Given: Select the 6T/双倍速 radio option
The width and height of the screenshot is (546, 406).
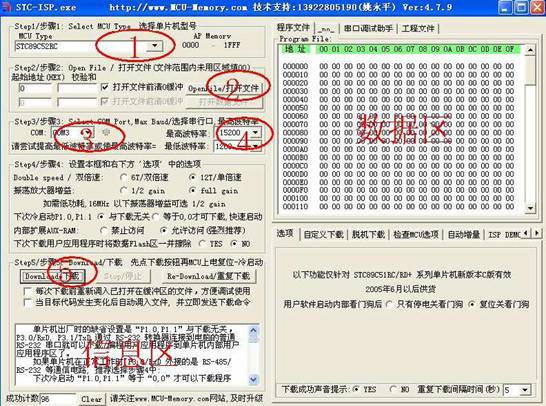Looking at the screenshot, I should (123, 178).
